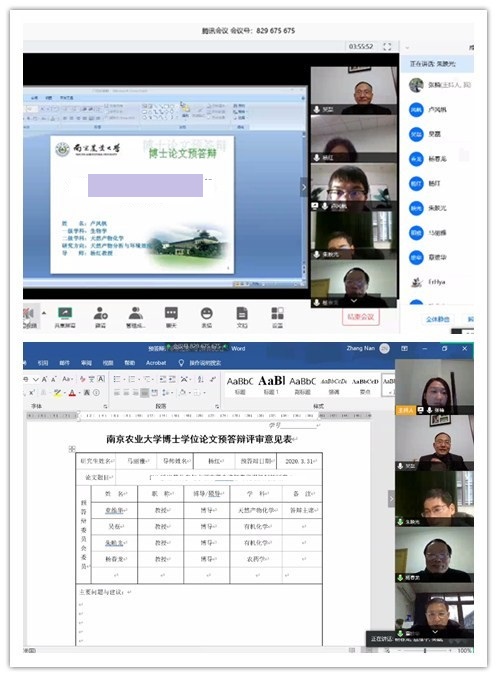Toggle center alignment in the Word ribbon
Image resolution: width=497 pixels, height=677 pixels.
[x=126, y=392]
